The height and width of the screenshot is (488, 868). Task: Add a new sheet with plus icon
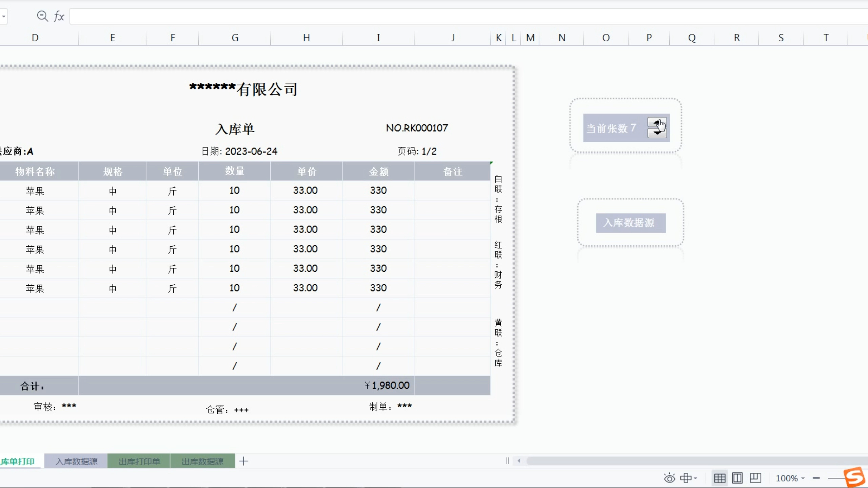click(x=243, y=461)
